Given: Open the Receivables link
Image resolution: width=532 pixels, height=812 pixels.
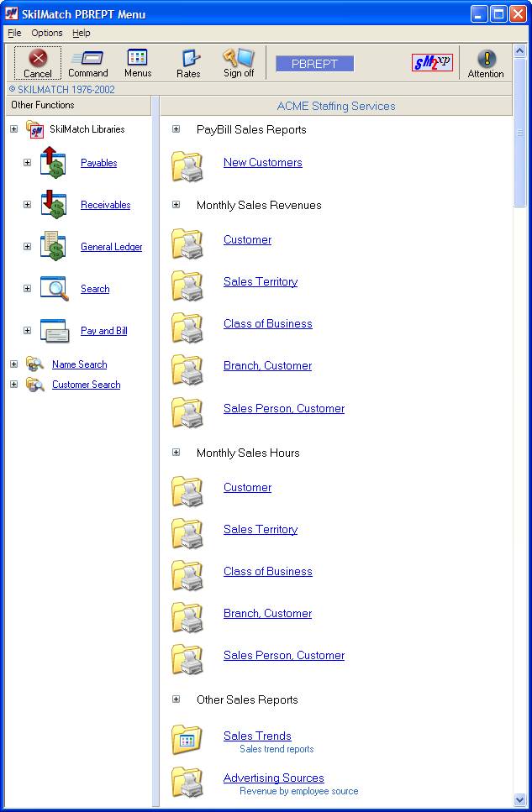Looking at the screenshot, I should pos(105,205).
